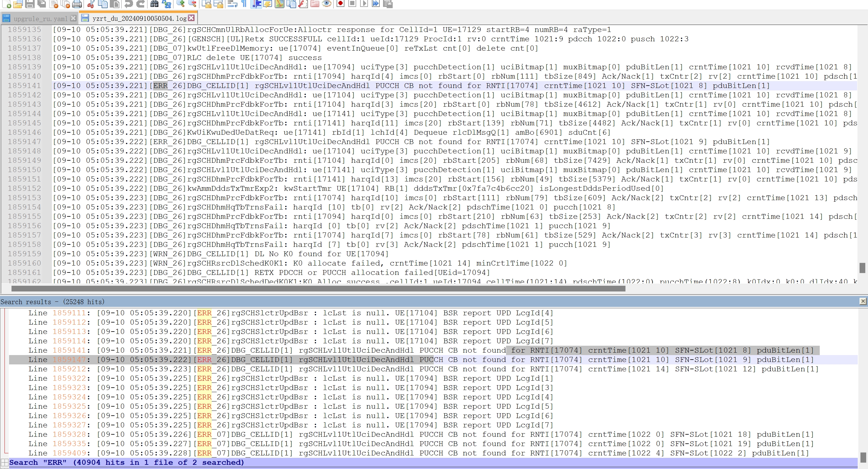The width and height of the screenshot is (868, 469).
Task: Click Run Macro Multiple Times icon
Action: pos(376,4)
